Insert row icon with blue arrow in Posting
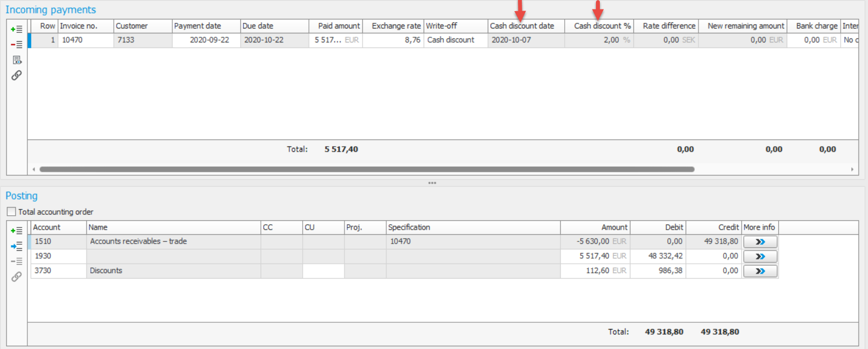This screenshot has width=868, height=349. (x=17, y=246)
